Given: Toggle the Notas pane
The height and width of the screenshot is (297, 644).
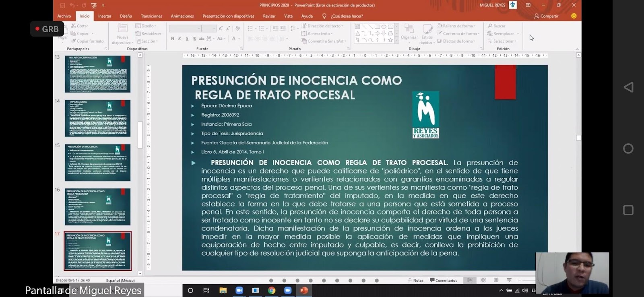Looking at the screenshot, I should (415, 280).
